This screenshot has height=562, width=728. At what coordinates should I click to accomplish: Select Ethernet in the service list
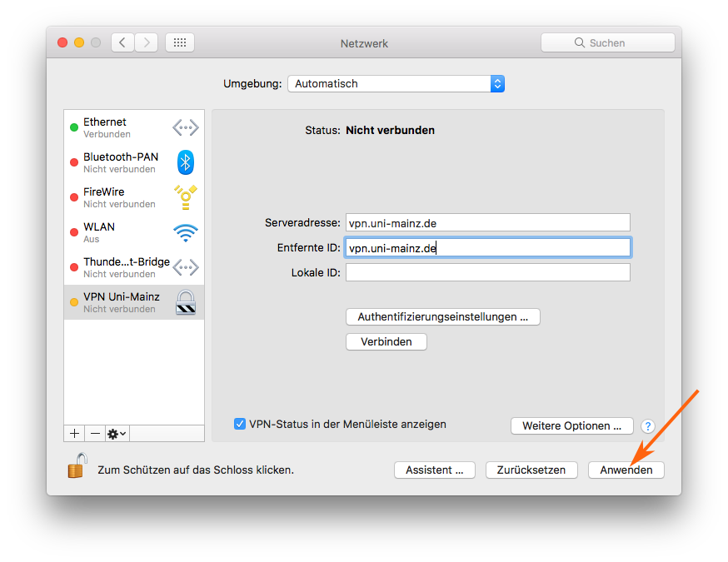click(x=134, y=127)
